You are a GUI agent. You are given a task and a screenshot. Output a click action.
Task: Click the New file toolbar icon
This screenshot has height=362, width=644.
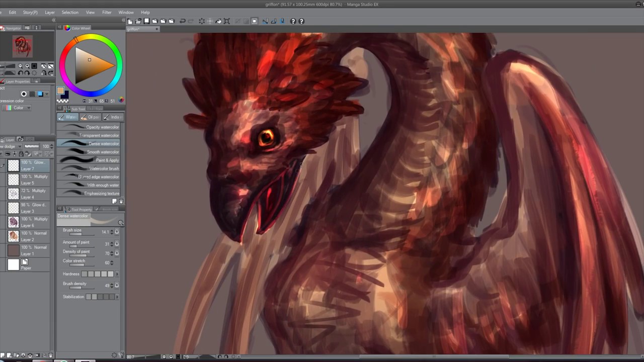click(x=130, y=21)
